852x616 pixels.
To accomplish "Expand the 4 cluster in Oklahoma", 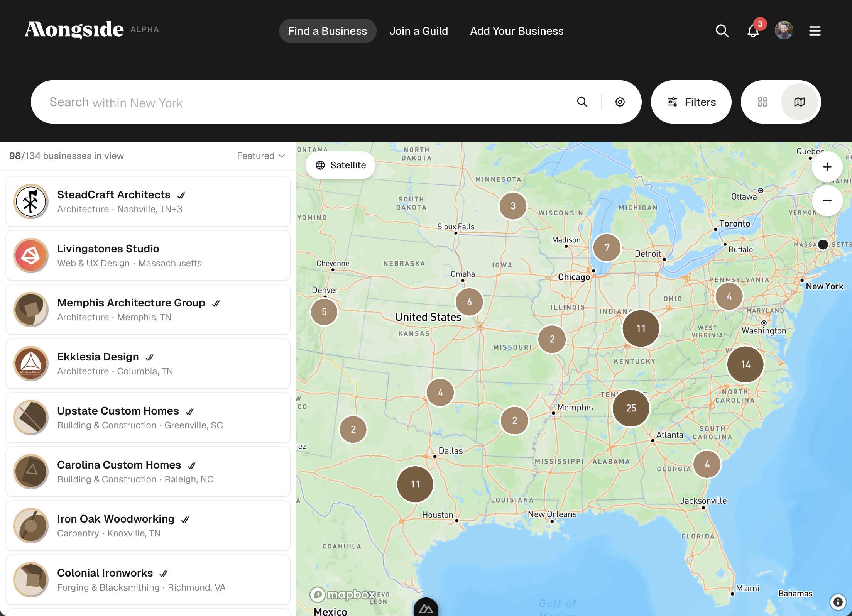I will (x=440, y=393).
